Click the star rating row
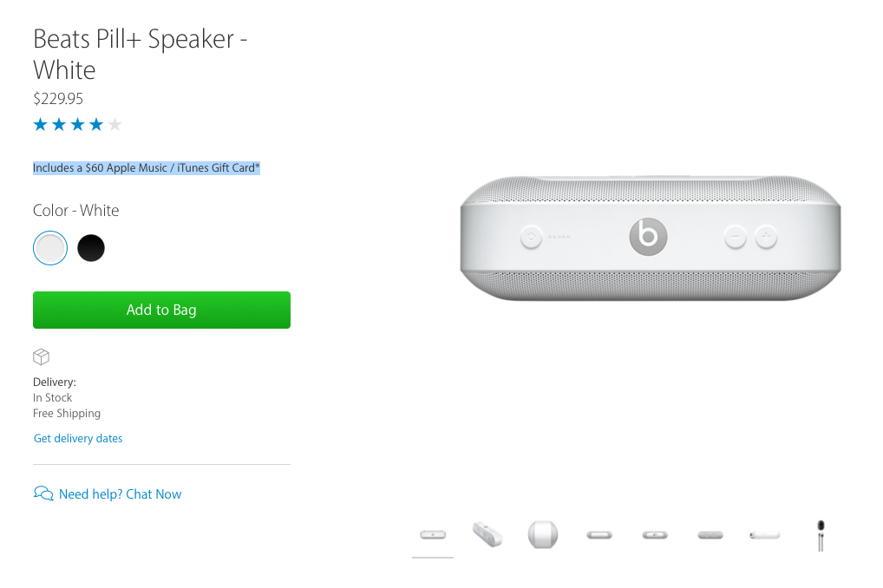The width and height of the screenshot is (883, 588). 77,125
